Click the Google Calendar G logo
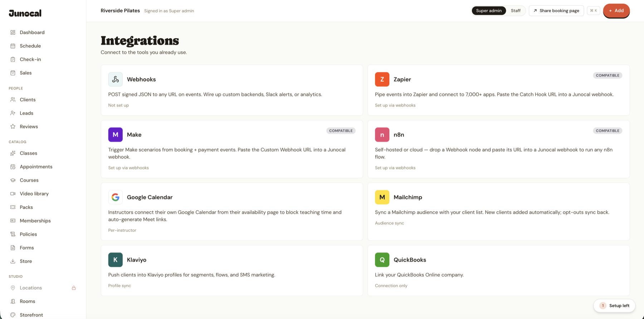This screenshot has height=319, width=644. 116,197
